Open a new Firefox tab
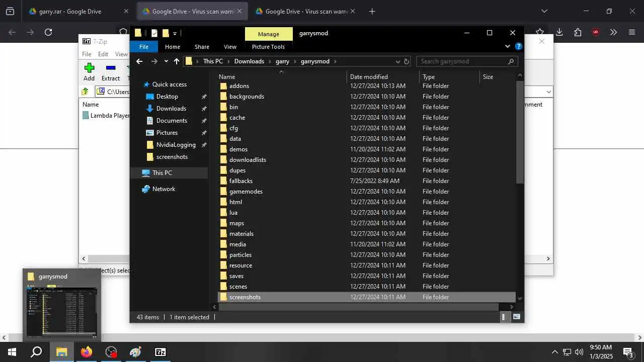 (x=372, y=11)
